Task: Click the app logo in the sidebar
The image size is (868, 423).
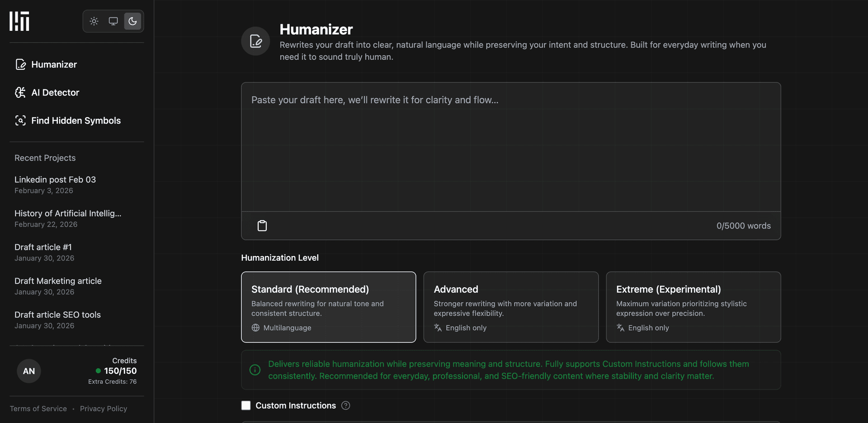Action: 19,21
